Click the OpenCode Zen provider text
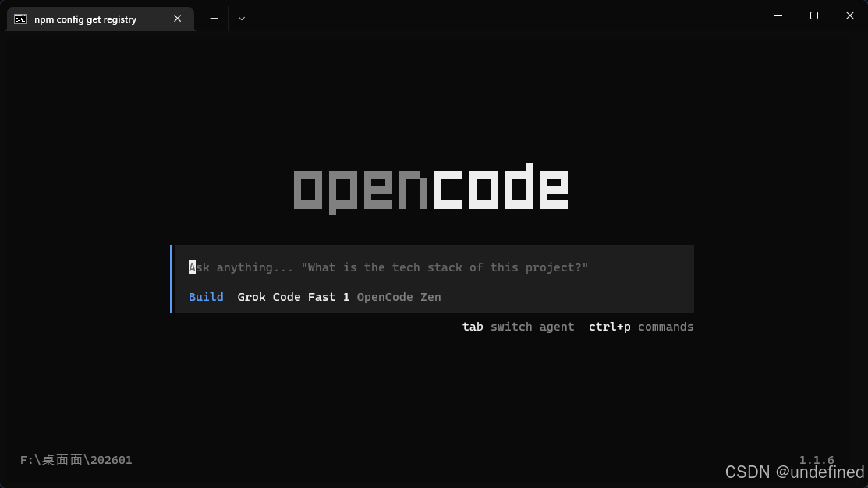 (399, 297)
